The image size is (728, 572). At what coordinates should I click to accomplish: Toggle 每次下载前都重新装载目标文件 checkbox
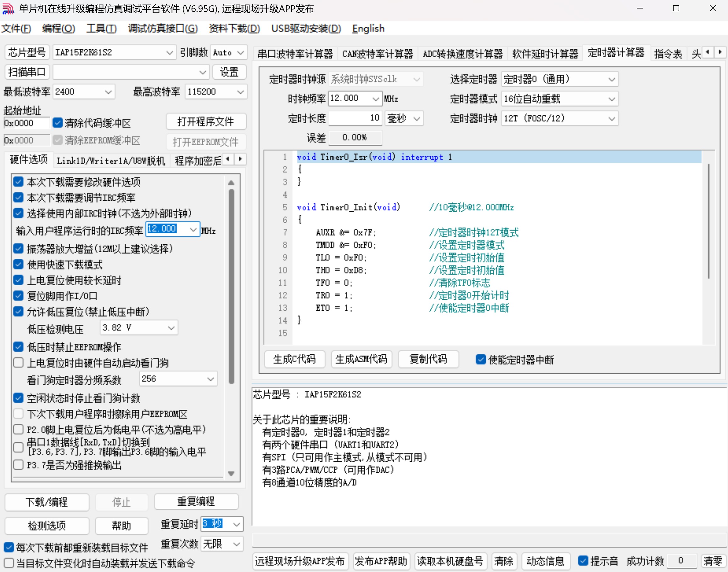[9, 547]
